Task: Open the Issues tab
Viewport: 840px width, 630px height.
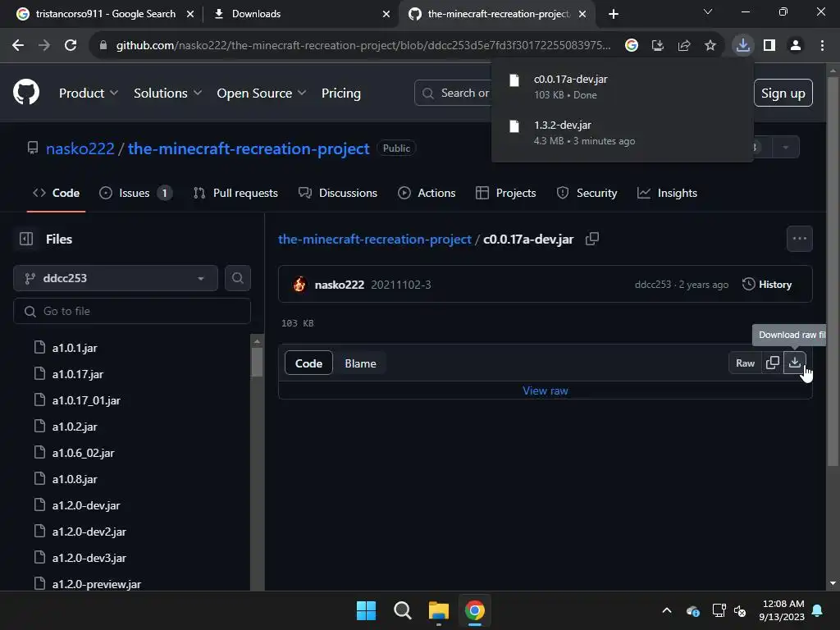Action: point(136,193)
